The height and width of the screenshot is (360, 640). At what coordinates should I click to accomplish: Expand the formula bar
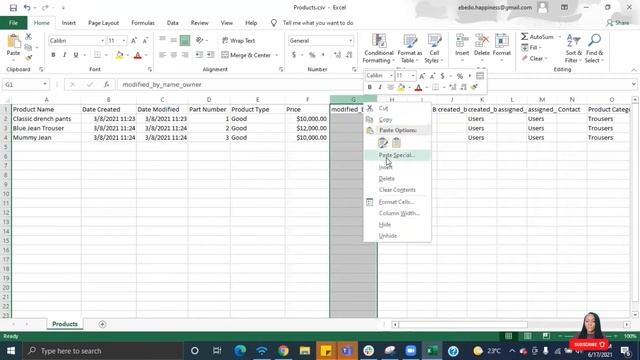[633, 84]
